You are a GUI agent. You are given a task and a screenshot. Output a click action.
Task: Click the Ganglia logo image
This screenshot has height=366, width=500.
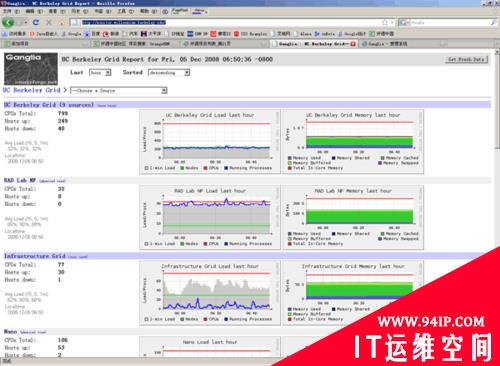[x=31, y=69]
